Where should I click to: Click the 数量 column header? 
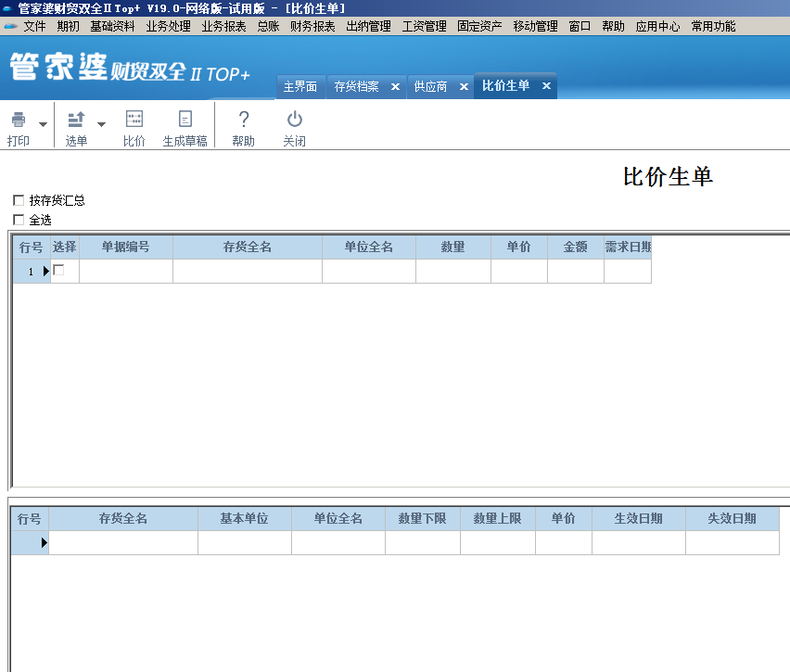pyautogui.click(x=453, y=247)
